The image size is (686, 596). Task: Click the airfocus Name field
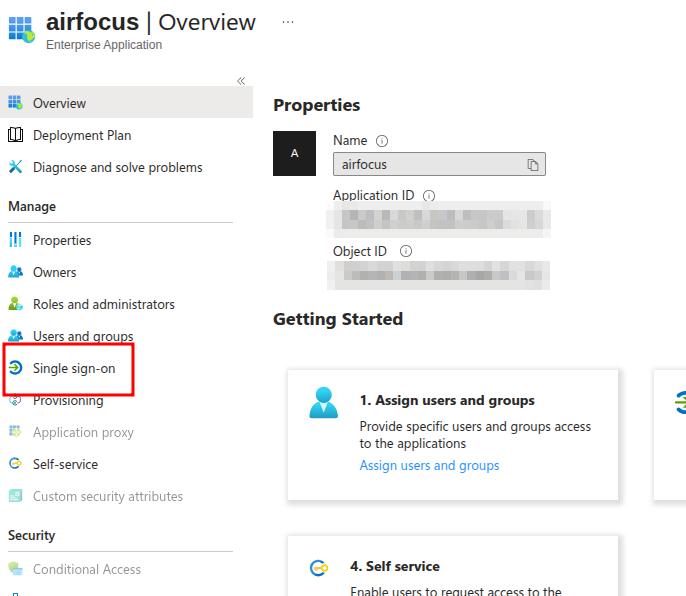coord(439,164)
